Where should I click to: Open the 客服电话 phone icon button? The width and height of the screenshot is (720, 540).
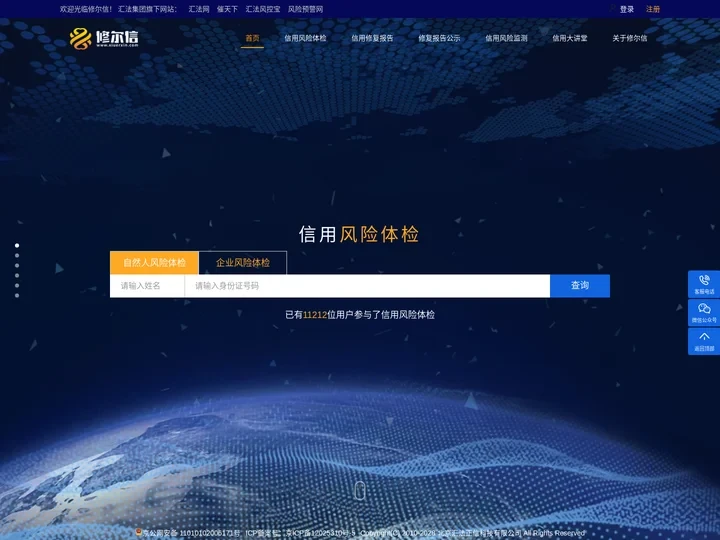703,284
